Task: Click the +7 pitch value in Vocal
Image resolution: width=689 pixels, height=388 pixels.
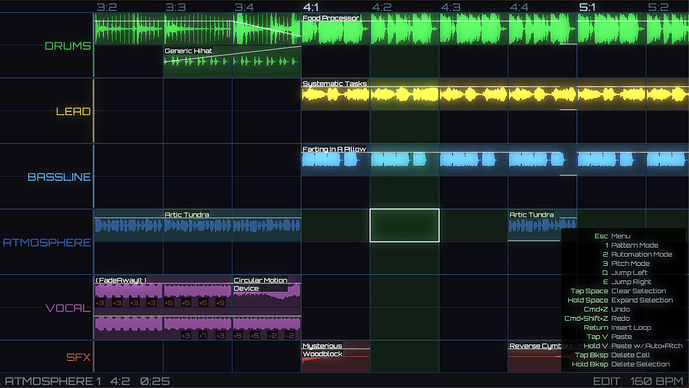Action: 203,336
